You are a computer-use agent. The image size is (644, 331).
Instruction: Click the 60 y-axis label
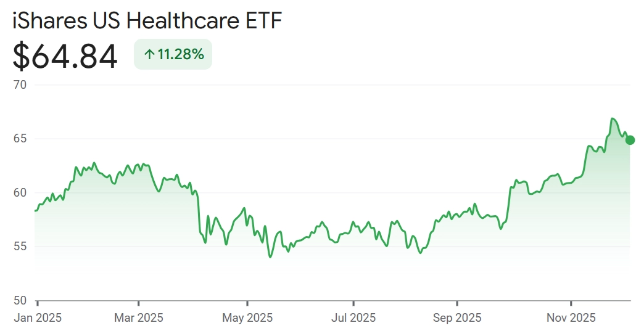pos(20,193)
